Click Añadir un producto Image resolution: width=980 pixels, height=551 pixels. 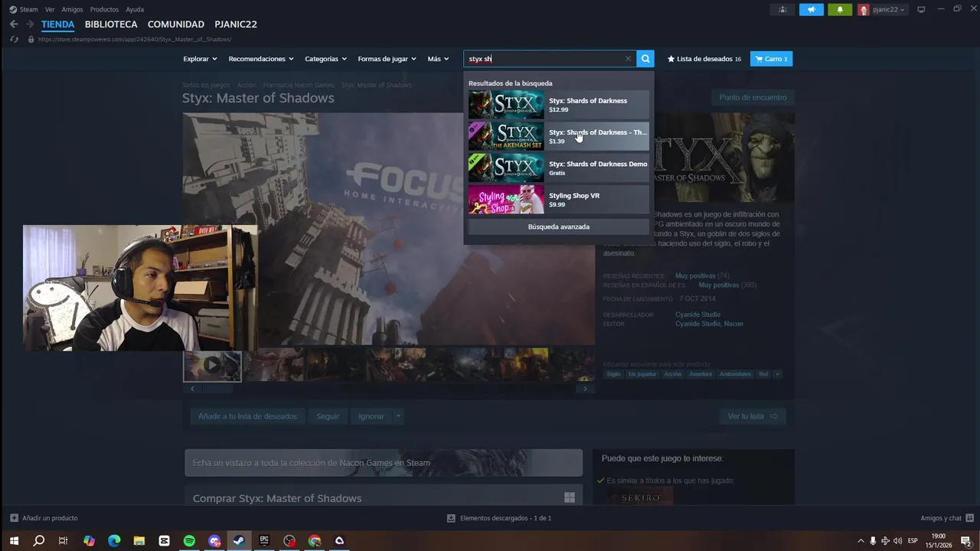(44, 518)
